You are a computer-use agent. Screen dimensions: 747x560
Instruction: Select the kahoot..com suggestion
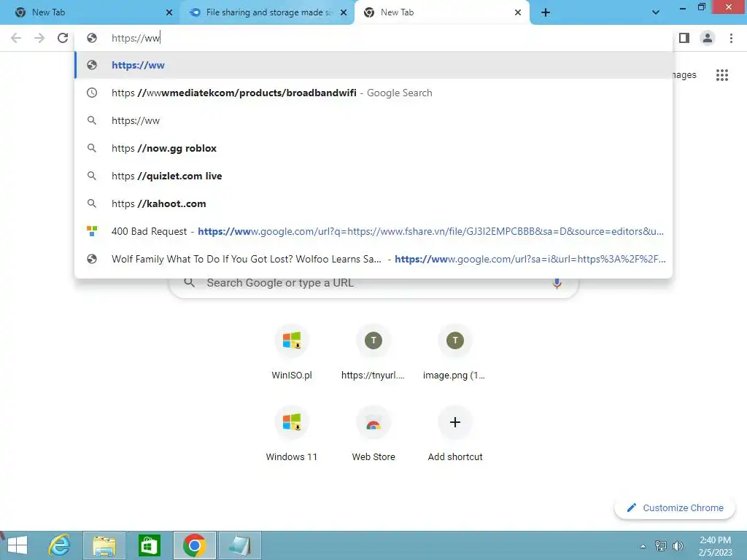click(374, 203)
